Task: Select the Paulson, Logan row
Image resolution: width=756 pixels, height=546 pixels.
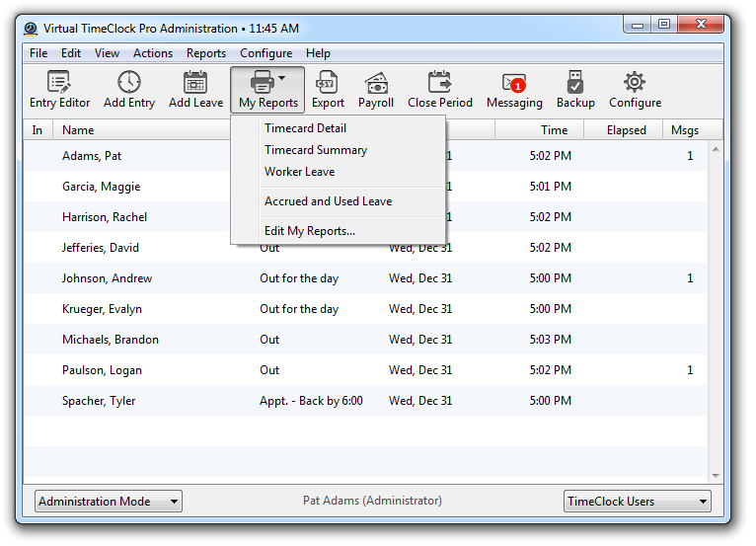Action: pos(365,370)
